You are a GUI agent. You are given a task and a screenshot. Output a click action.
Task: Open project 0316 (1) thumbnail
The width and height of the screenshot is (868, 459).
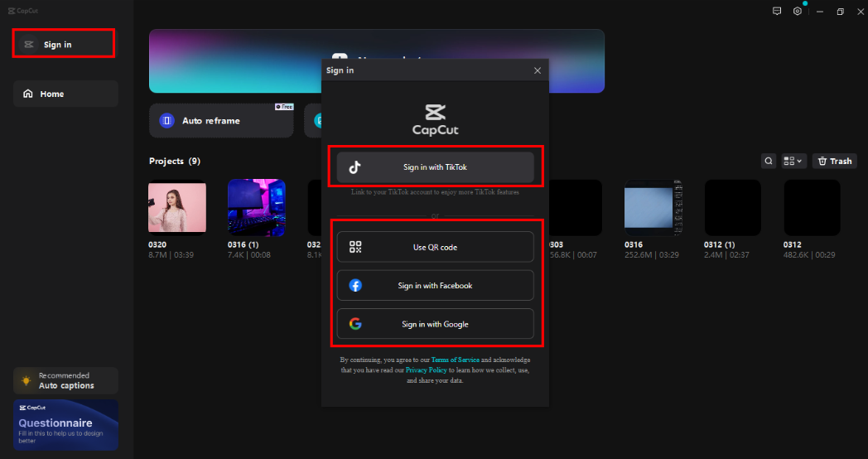(x=257, y=208)
